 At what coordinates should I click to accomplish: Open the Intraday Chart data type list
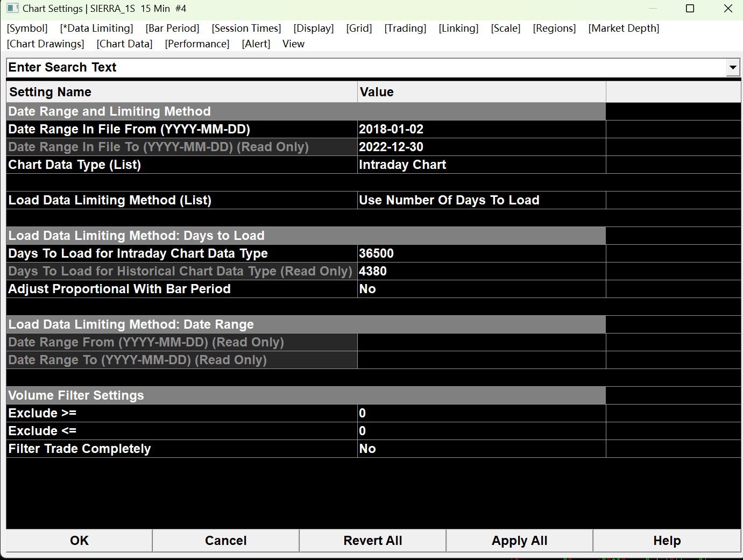(x=482, y=165)
